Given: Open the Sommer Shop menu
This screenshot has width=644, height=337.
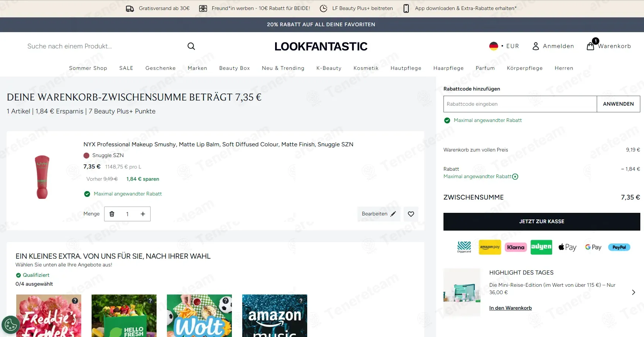Looking at the screenshot, I should (88, 68).
